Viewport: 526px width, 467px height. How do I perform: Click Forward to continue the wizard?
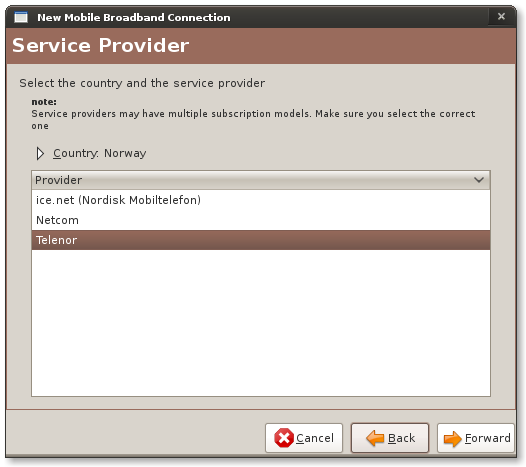tap(476, 438)
